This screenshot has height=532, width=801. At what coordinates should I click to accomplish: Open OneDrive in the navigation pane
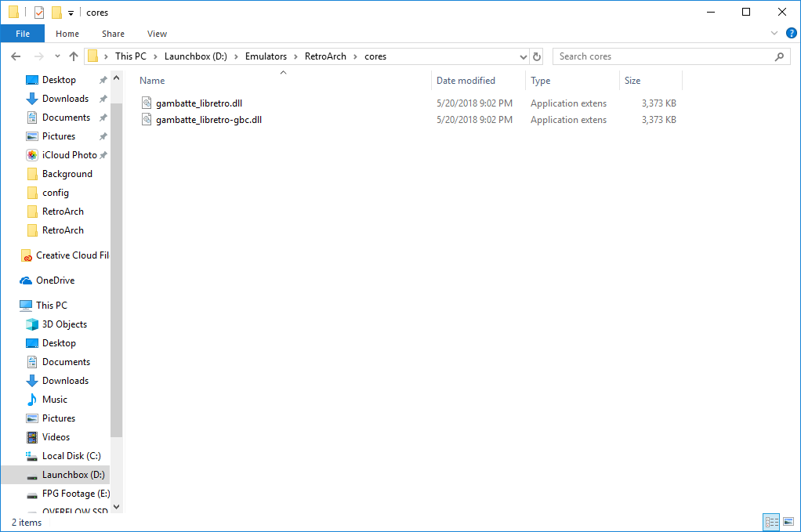click(55, 280)
